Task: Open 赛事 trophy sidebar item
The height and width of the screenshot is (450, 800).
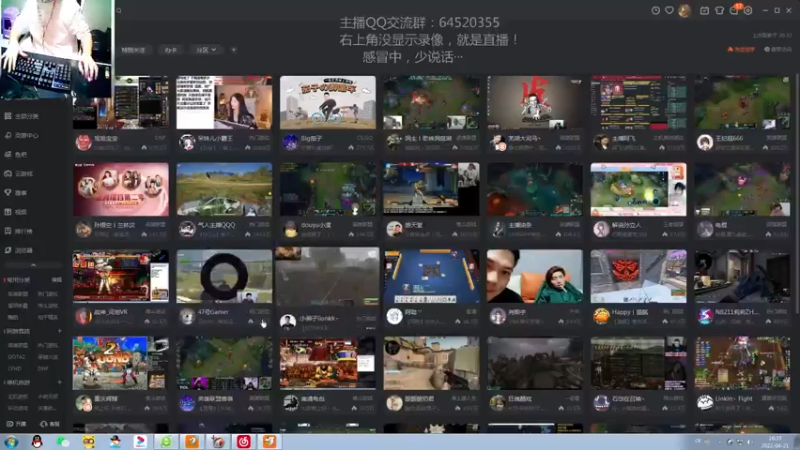Action: pos(16,193)
